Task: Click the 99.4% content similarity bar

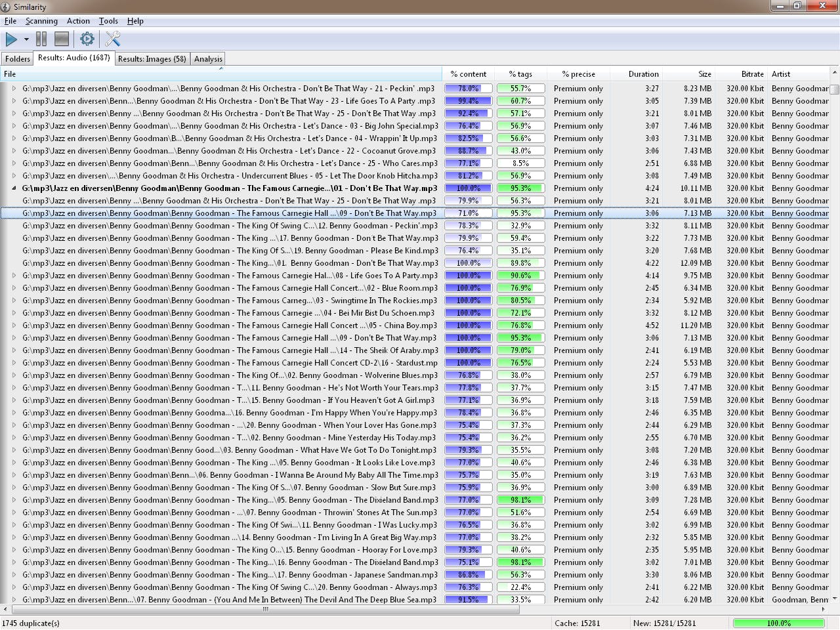Action: click(x=468, y=101)
